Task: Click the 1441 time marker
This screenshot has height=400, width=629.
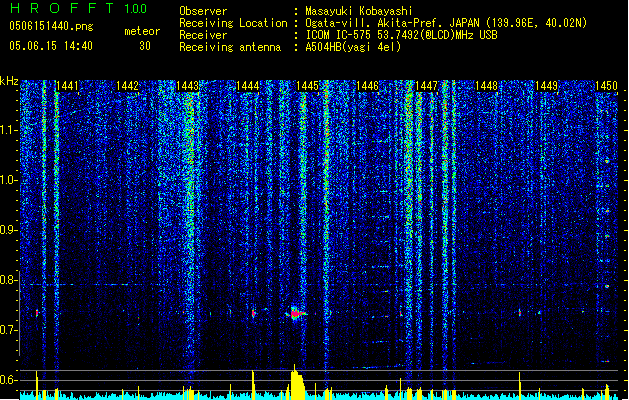Action: pos(67,86)
